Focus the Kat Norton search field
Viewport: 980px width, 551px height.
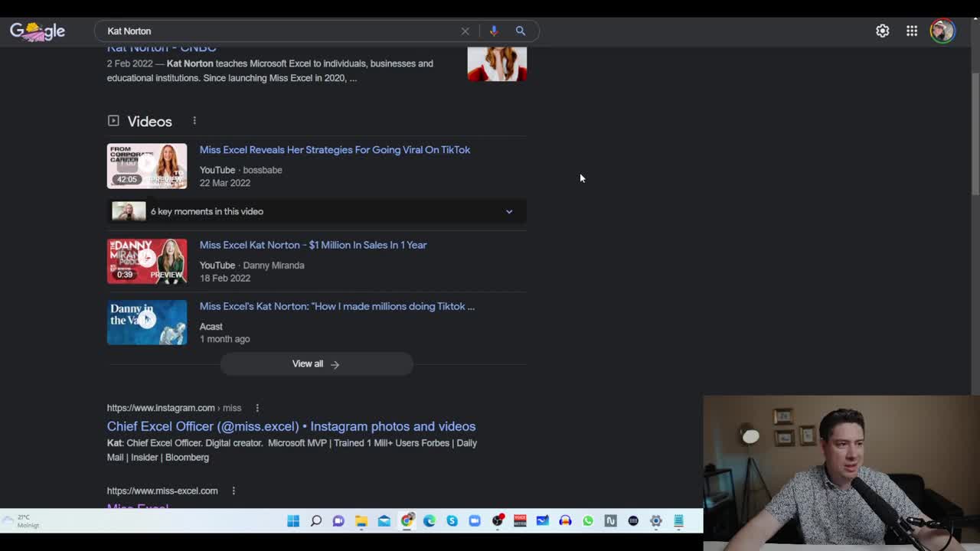coord(279,31)
